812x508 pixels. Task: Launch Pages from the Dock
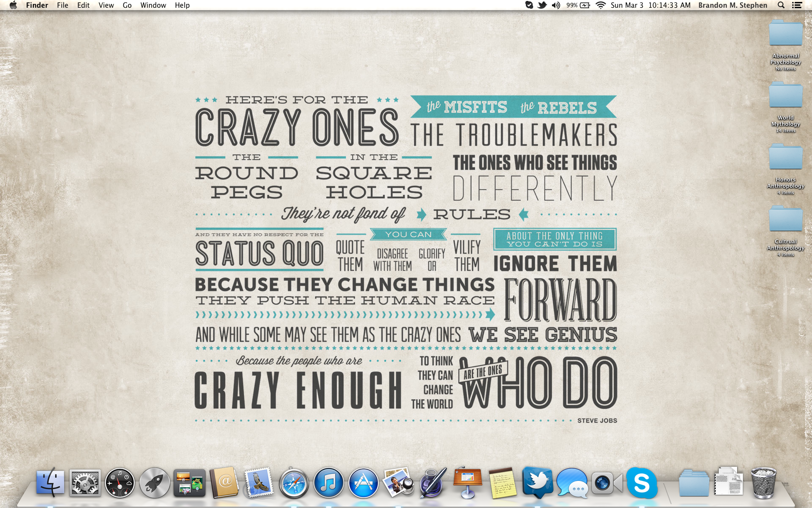tap(433, 483)
